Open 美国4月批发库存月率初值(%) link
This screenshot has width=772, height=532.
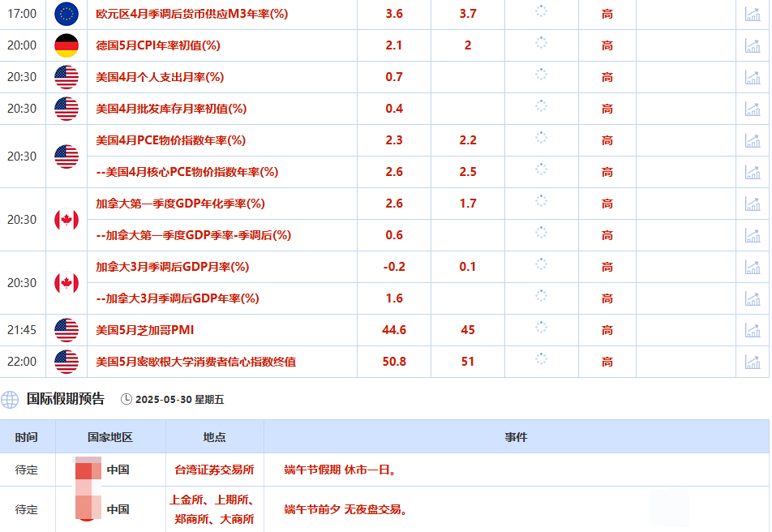click(x=171, y=109)
